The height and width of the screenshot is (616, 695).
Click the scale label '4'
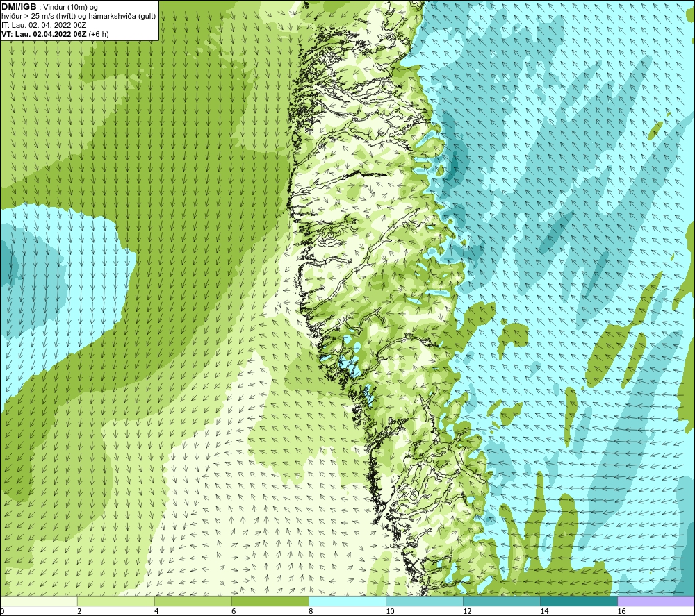[x=156, y=612]
